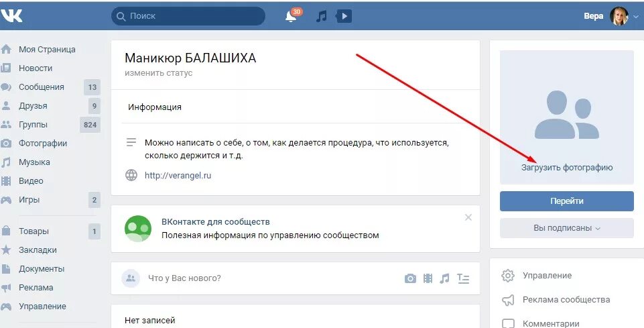Close the ВКонтакте для сообществ banner

point(468,217)
